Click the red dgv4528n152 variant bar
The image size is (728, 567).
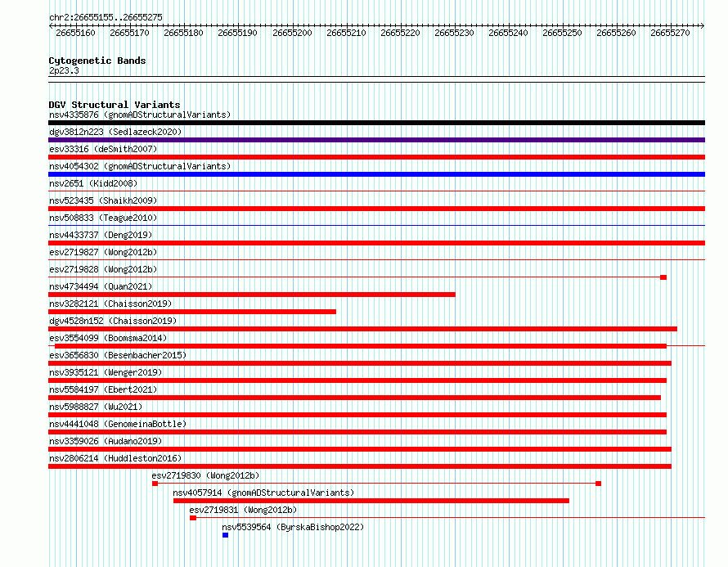[x=362, y=329]
